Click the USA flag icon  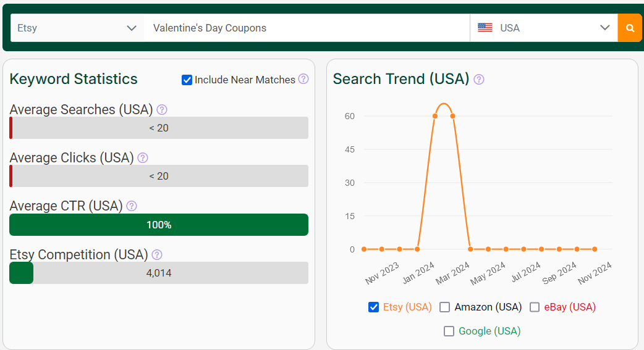[485, 28]
